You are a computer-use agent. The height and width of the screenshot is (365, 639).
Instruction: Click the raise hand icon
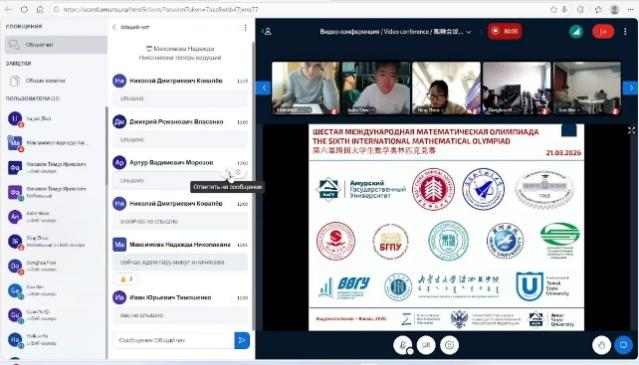(x=602, y=345)
